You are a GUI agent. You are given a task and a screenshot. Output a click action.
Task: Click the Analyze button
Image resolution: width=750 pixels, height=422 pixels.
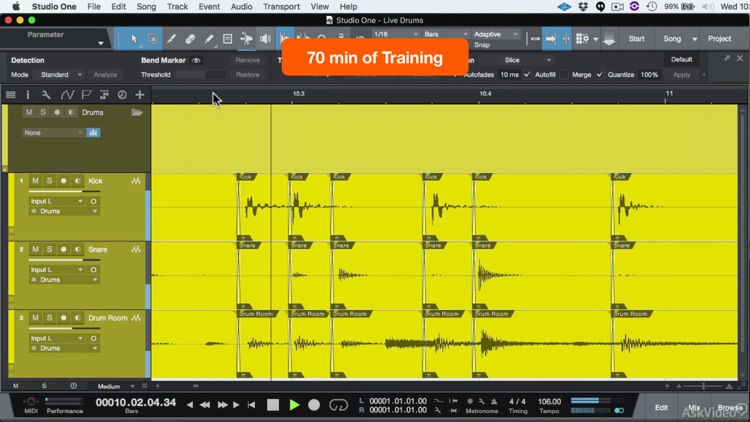click(105, 75)
